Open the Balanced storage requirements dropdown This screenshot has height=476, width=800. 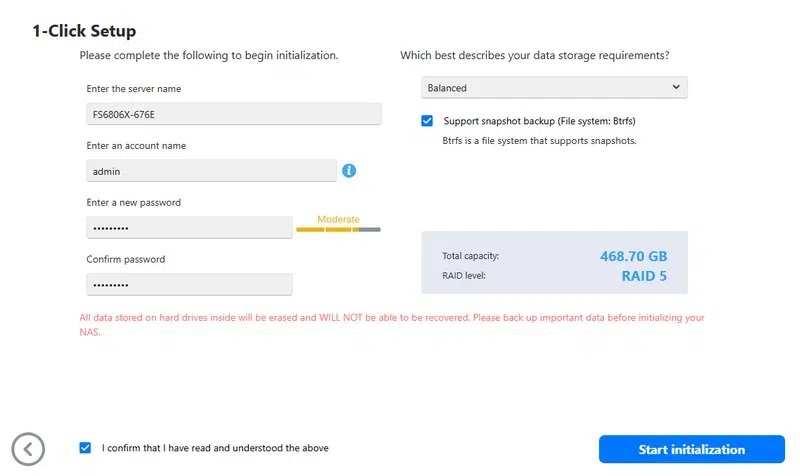pyautogui.click(x=554, y=88)
